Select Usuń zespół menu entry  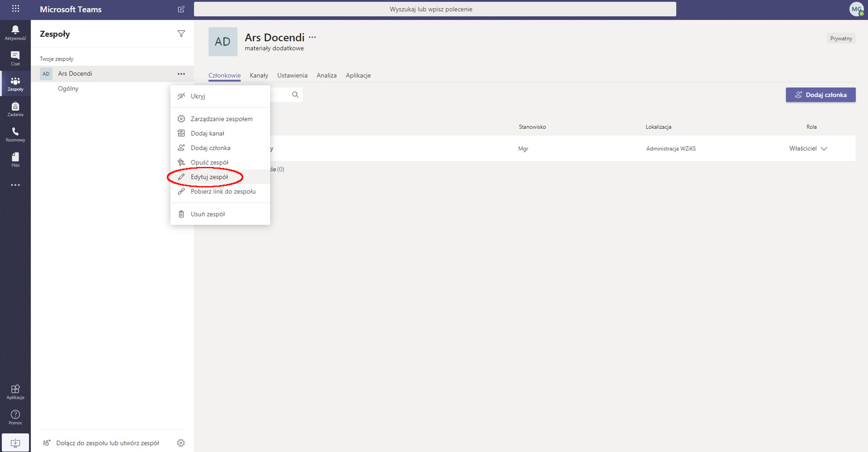(x=220, y=214)
